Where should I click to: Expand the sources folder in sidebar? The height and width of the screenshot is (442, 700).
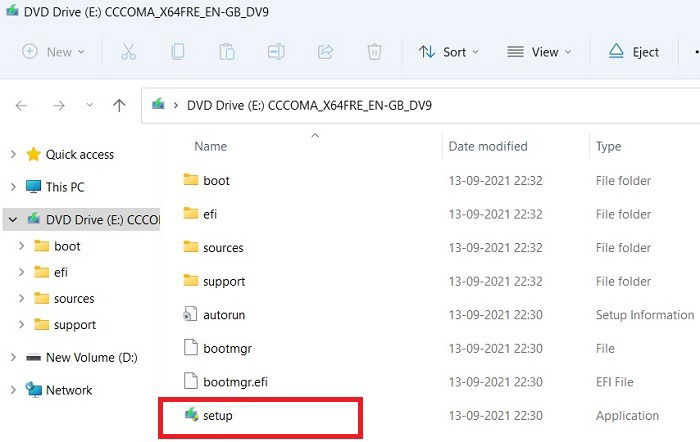[21, 298]
